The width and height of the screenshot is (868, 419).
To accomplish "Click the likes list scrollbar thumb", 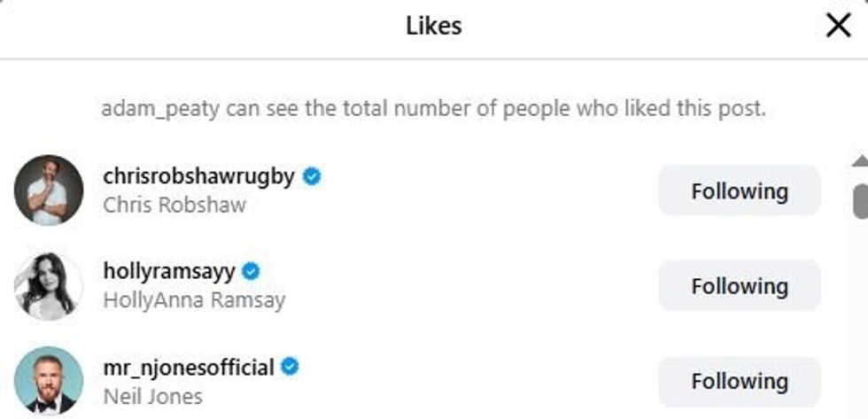I will pos(859,200).
